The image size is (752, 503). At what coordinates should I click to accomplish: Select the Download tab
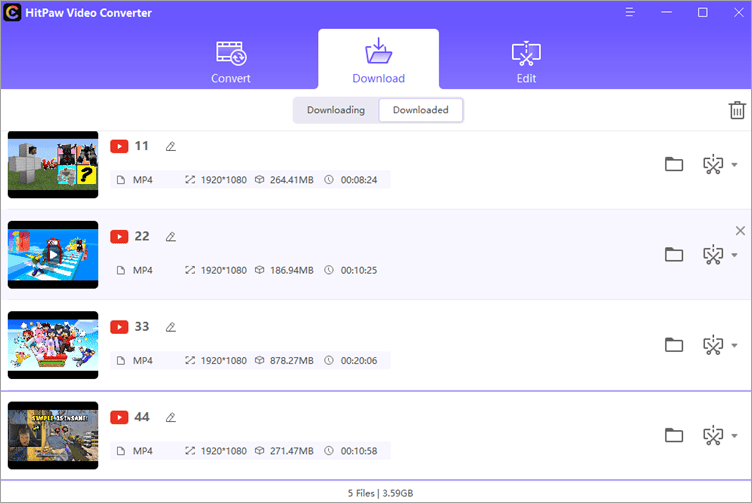pyautogui.click(x=378, y=60)
